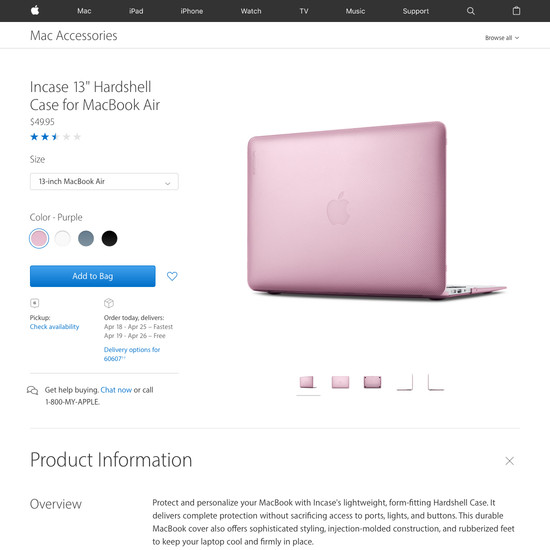
Task: Go to the Support menu item
Action: (416, 11)
